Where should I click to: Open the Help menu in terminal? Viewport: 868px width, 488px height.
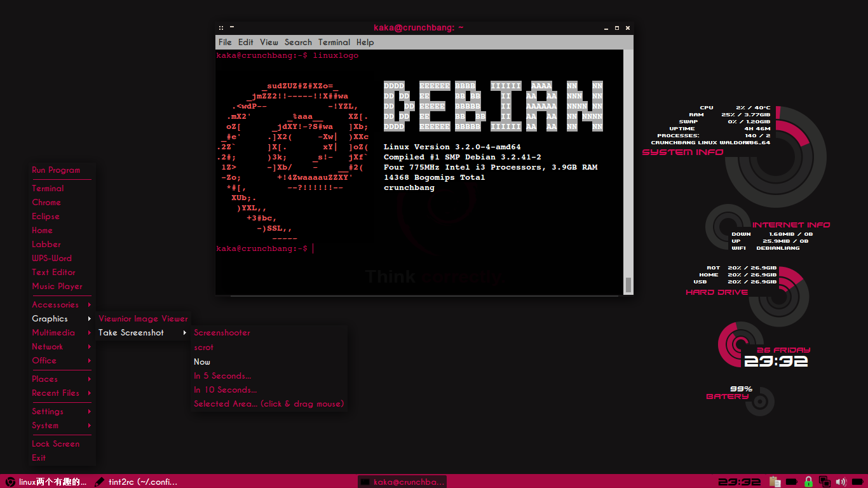(x=365, y=42)
